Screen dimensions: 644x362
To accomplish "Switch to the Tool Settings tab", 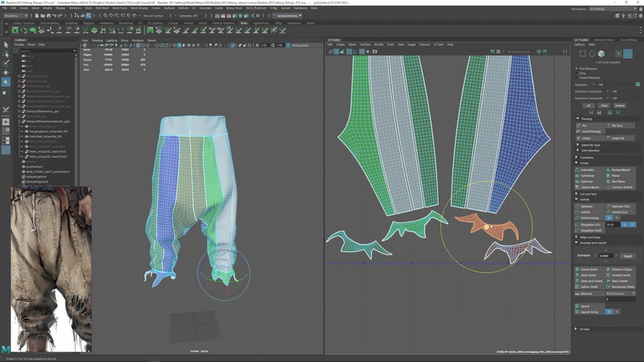I will [x=628, y=39].
